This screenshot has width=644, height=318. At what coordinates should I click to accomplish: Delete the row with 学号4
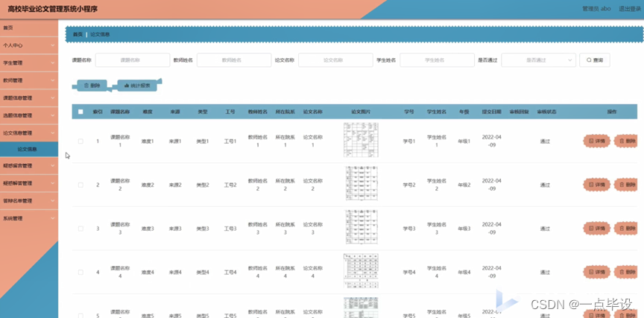626,272
